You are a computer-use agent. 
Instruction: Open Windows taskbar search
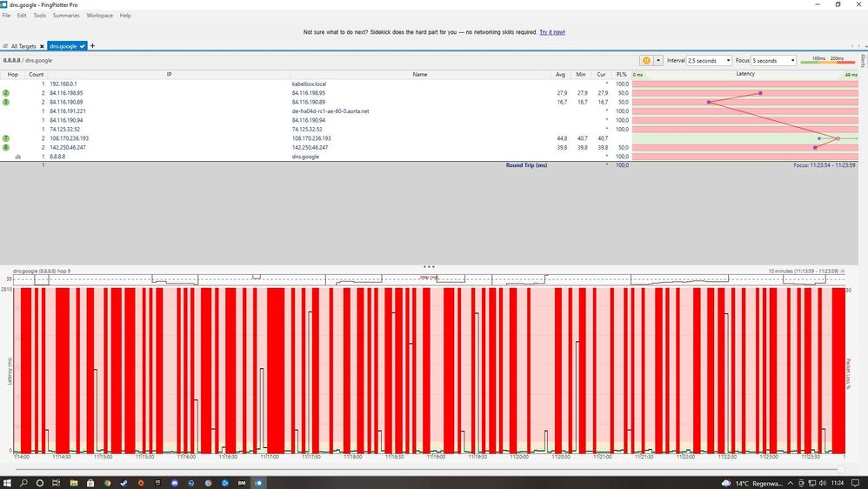[x=23, y=482]
